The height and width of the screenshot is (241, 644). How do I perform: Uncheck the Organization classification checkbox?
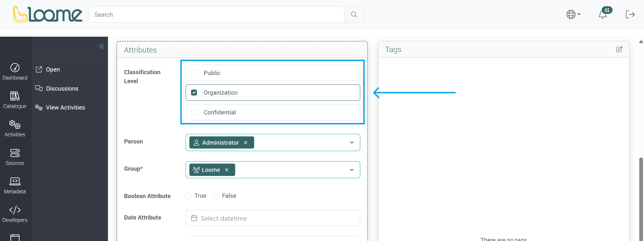pyautogui.click(x=194, y=93)
